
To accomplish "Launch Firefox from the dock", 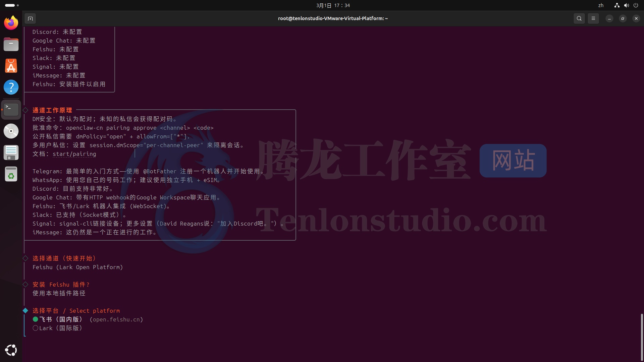I will [x=11, y=23].
